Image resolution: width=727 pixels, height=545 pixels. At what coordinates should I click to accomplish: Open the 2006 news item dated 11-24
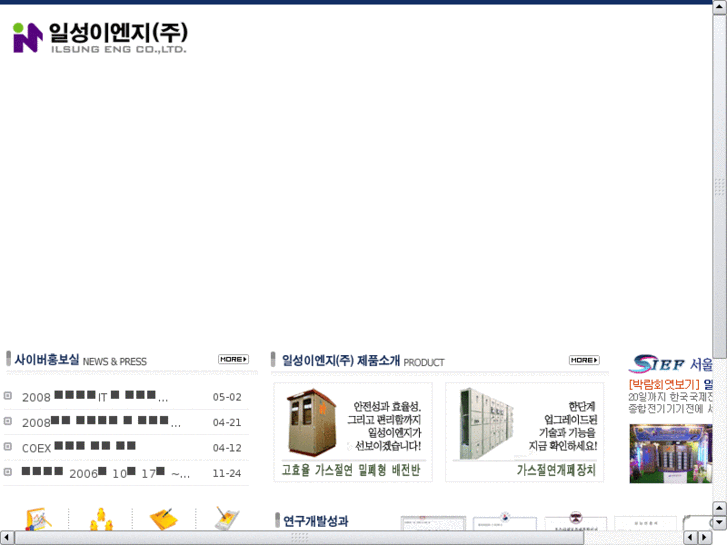click(x=106, y=473)
